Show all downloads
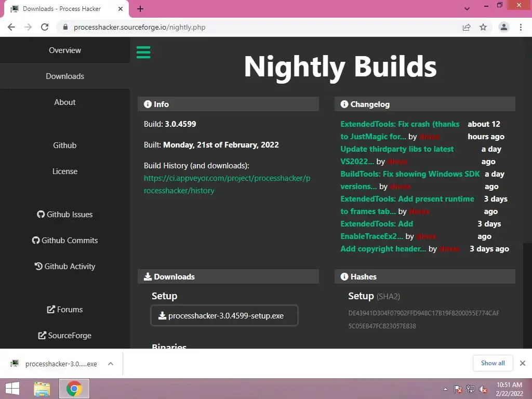Screen dimensions: 532x399 [x=493, y=363]
